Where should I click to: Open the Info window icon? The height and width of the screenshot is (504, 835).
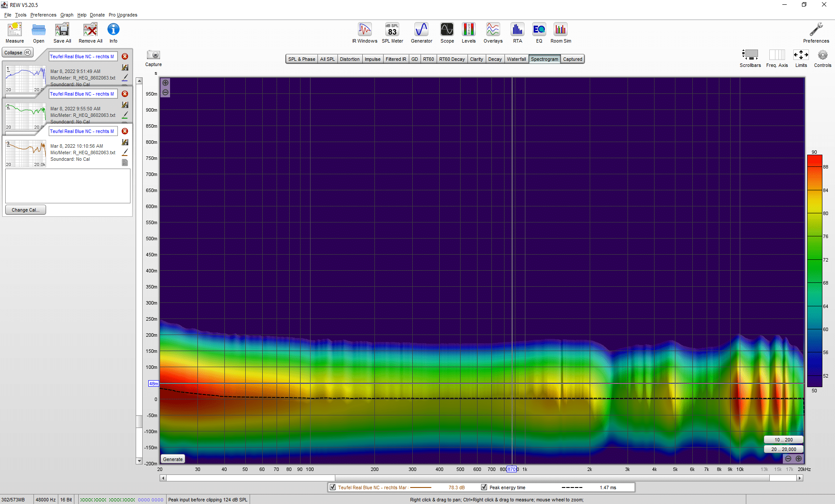114,33
